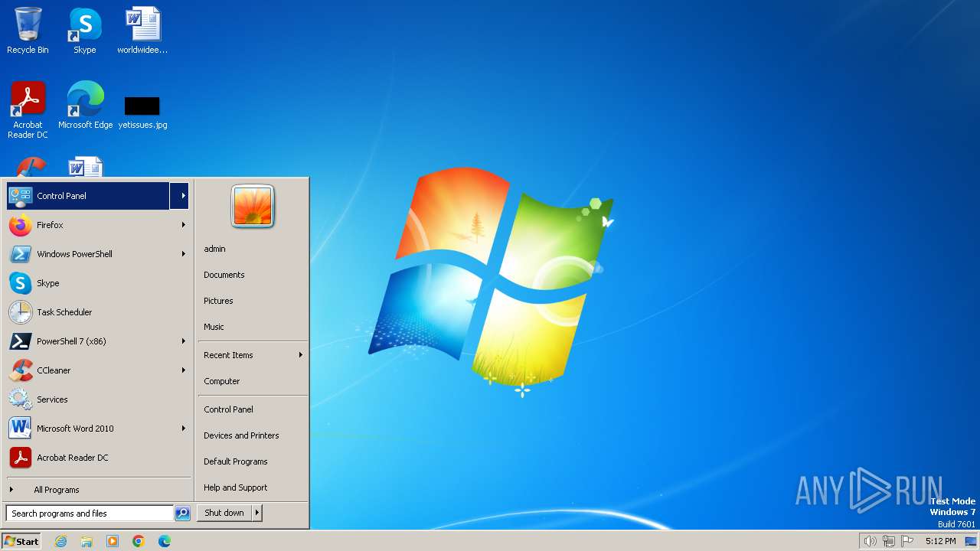Expand All Programs list
The width and height of the screenshot is (980, 551).
(98, 490)
